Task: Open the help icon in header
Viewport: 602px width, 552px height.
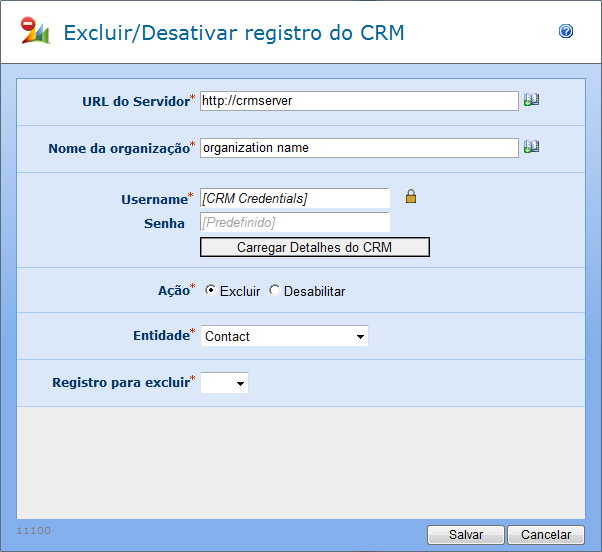Action: [x=566, y=32]
